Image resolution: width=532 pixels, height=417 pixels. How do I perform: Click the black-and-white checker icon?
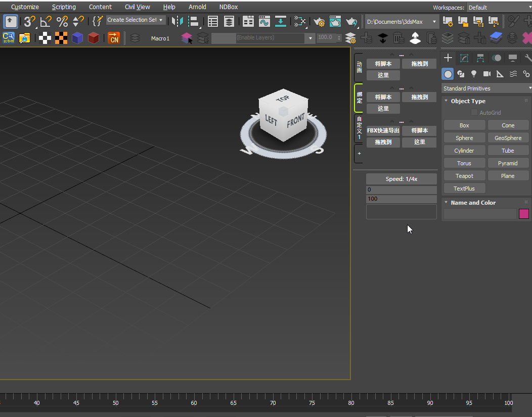(45, 38)
